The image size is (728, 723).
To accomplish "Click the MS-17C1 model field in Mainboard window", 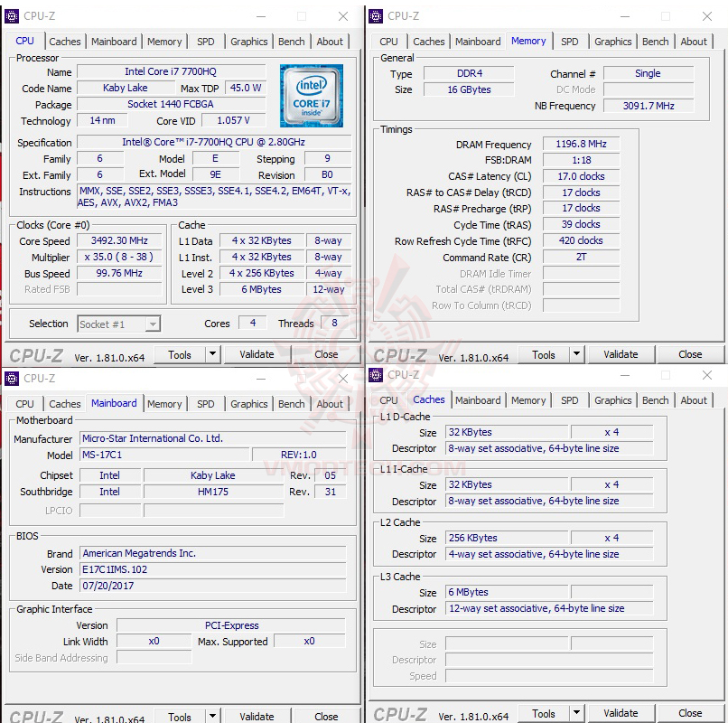I will click(161, 456).
